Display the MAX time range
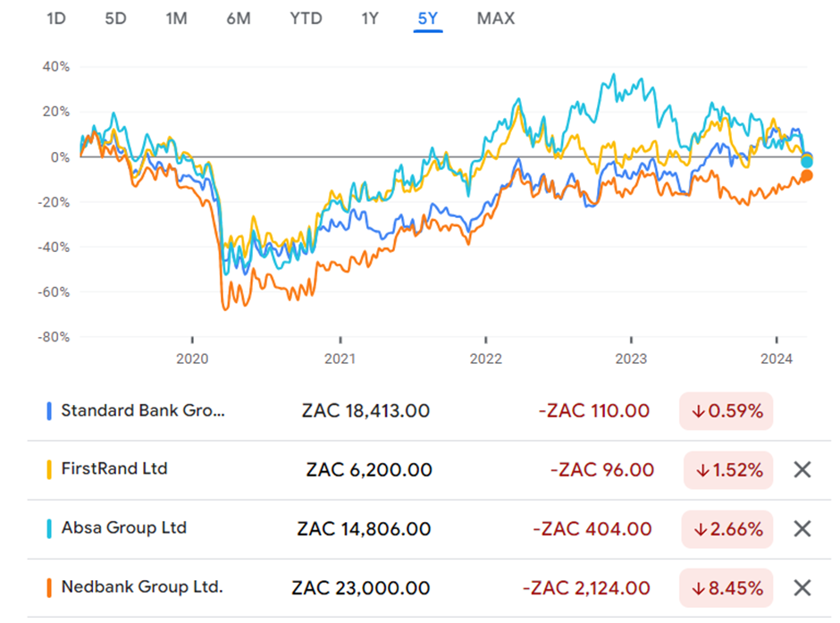840x623 pixels. pos(495,18)
